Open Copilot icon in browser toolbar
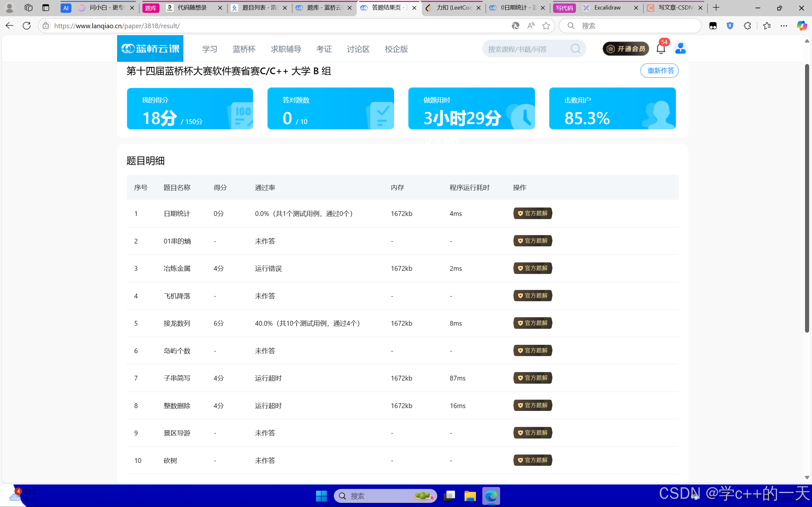812x507 pixels. 802,26
